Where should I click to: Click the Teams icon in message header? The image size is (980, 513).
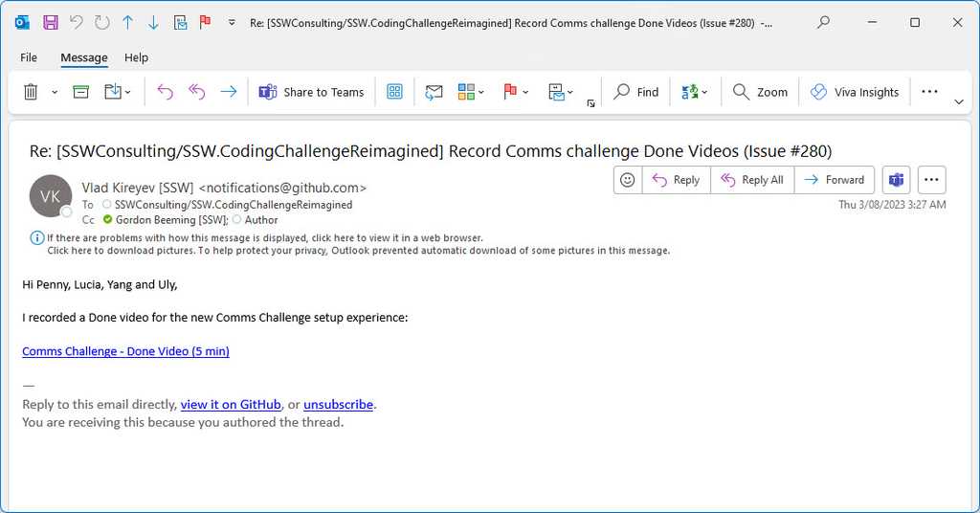tap(897, 180)
